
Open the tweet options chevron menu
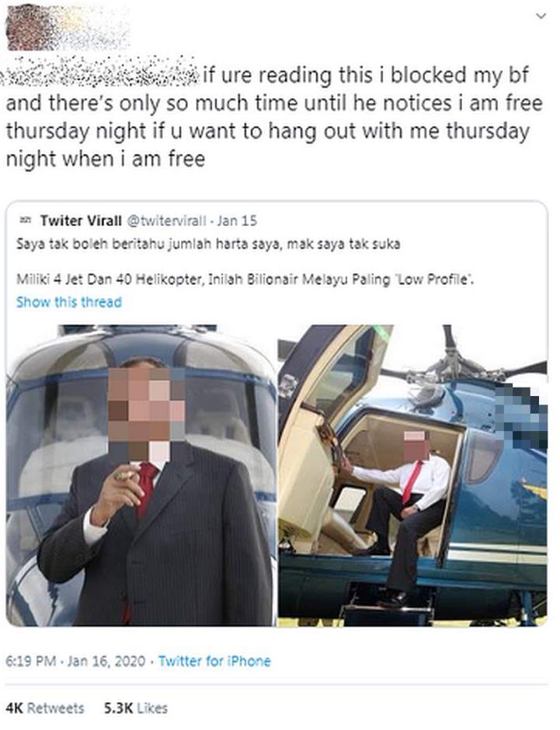coord(540,16)
